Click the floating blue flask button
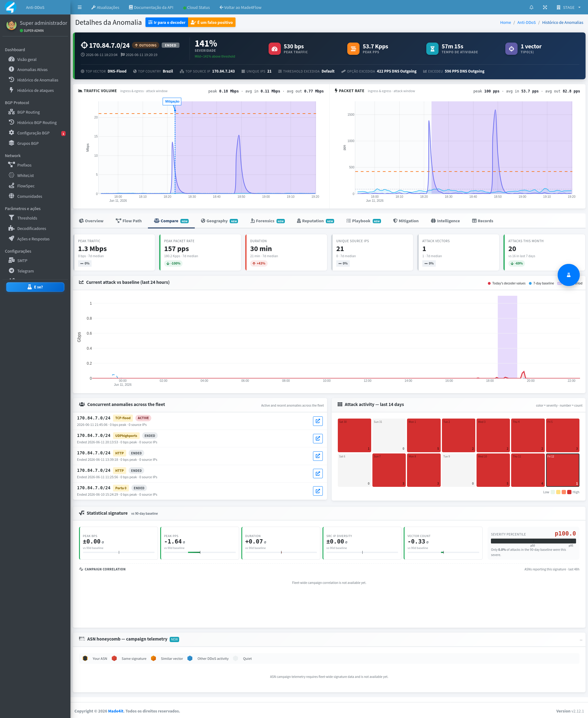This screenshot has width=588, height=718. (x=568, y=275)
